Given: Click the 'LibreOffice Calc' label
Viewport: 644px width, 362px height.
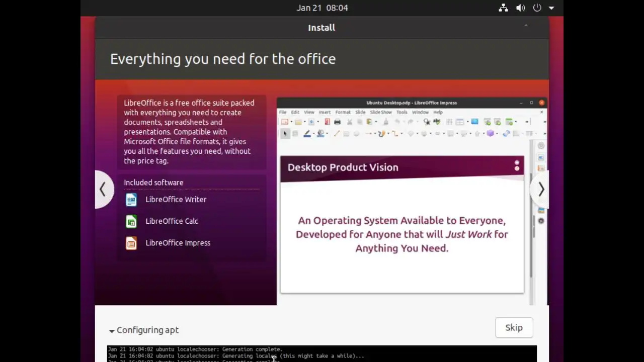Looking at the screenshot, I should (172, 221).
